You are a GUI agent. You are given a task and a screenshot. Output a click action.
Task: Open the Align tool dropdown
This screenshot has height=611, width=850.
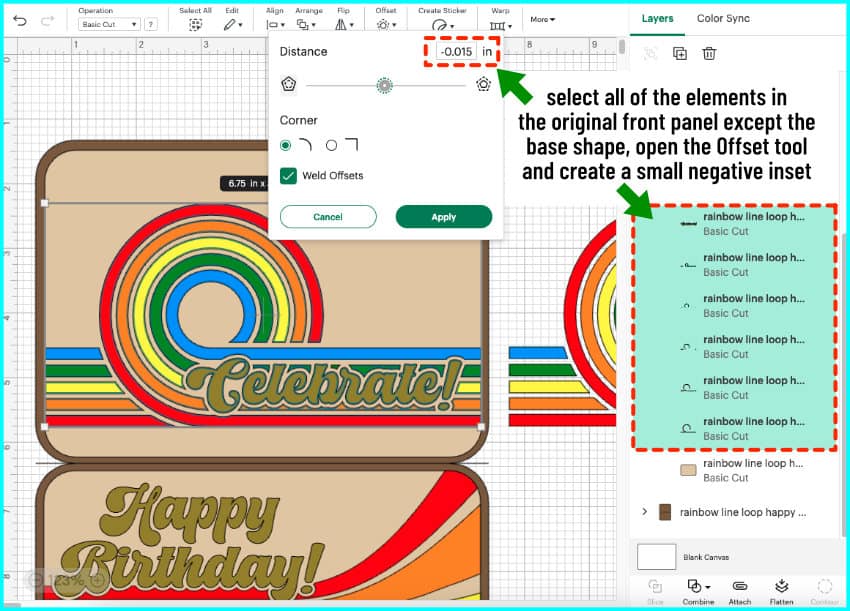click(x=275, y=25)
